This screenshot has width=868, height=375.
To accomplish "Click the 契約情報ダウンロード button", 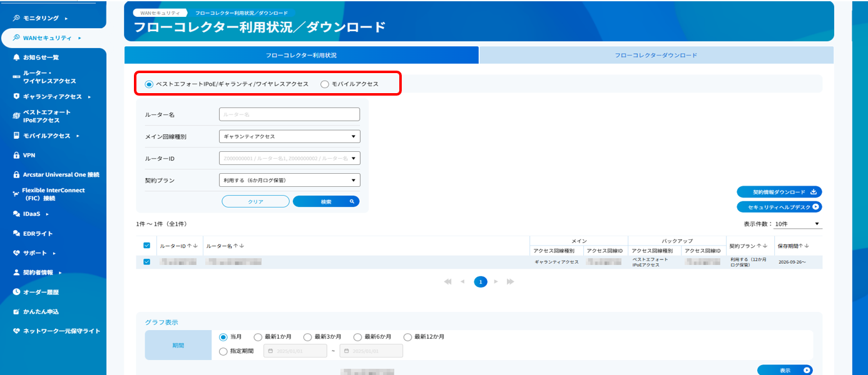I will pos(779,192).
